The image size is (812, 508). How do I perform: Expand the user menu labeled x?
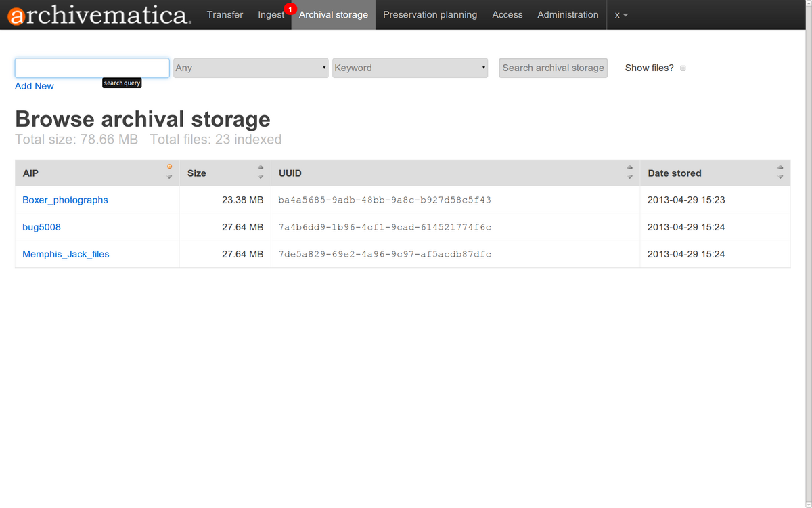[x=621, y=14]
